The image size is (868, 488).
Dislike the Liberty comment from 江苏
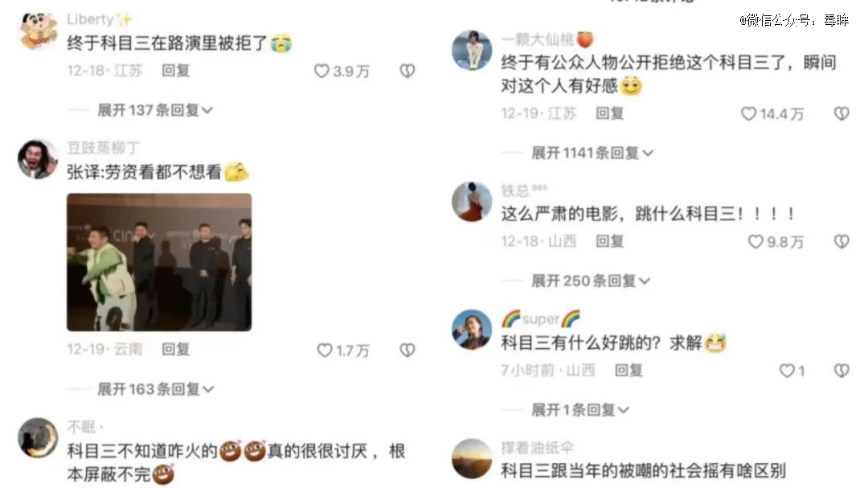tap(407, 71)
